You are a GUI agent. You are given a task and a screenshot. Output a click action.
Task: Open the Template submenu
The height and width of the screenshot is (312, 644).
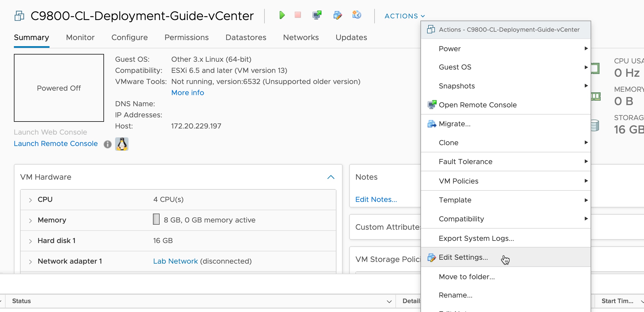tap(506, 200)
